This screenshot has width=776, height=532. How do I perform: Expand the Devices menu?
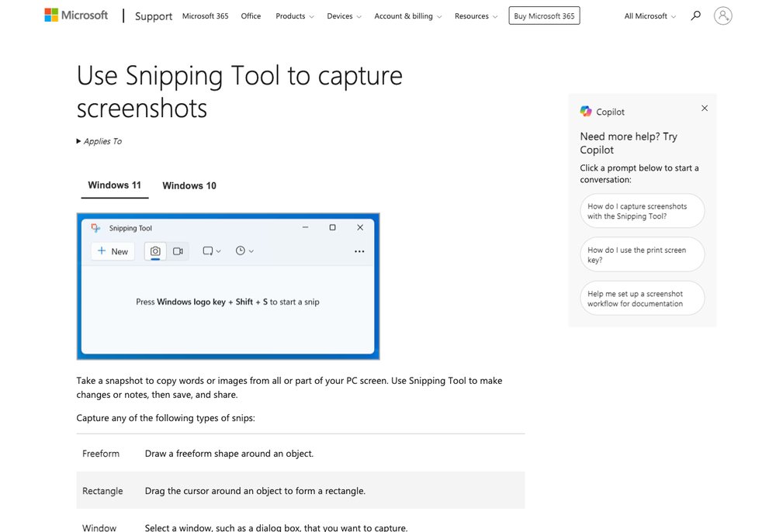[x=344, y=16]
